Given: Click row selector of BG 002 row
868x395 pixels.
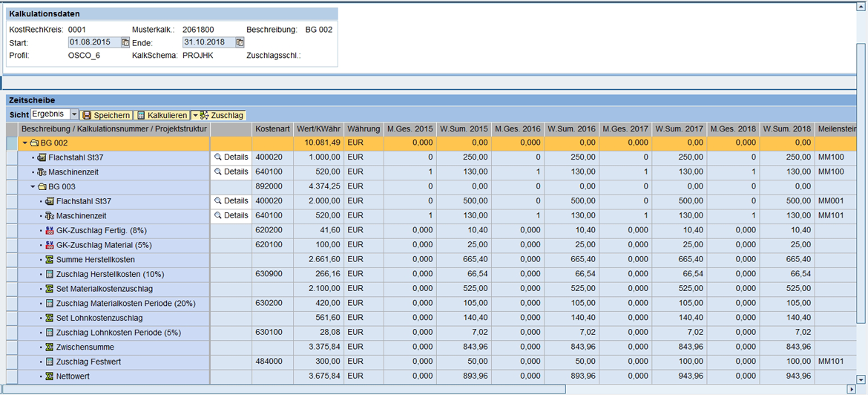Looking at the screenshot, I should coord(12,143).
